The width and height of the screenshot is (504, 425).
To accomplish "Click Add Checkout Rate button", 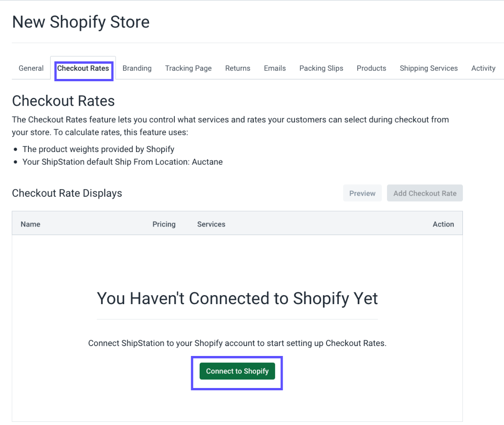I will tap(425, 193).
